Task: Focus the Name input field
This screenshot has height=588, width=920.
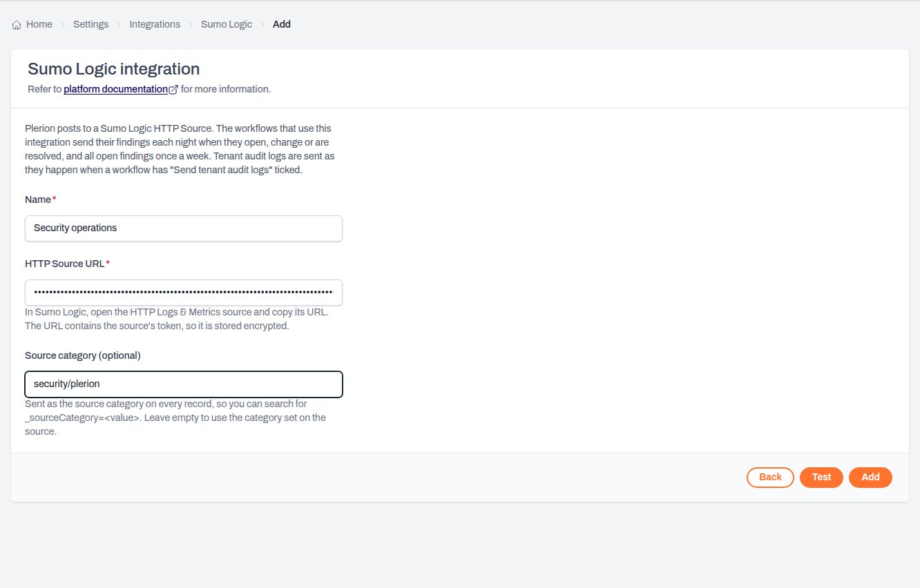Action: [x=184, y=228]
